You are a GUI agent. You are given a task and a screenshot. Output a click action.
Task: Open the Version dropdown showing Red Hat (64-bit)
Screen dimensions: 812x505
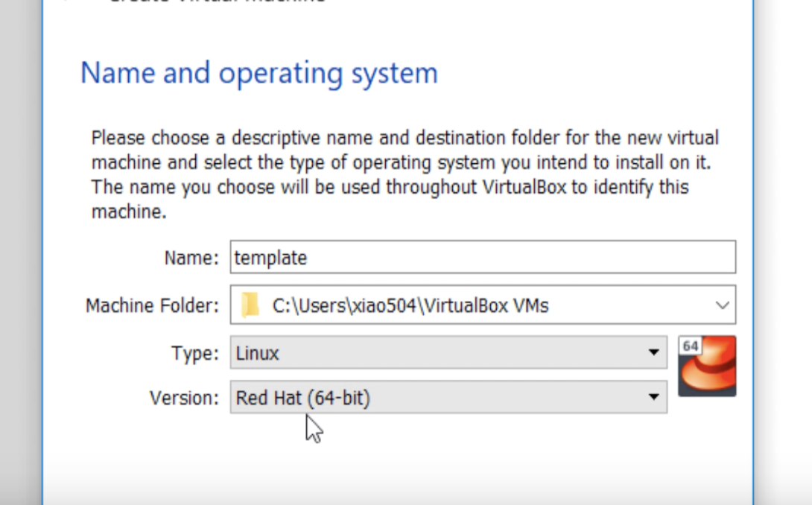(x=440, y=398)
